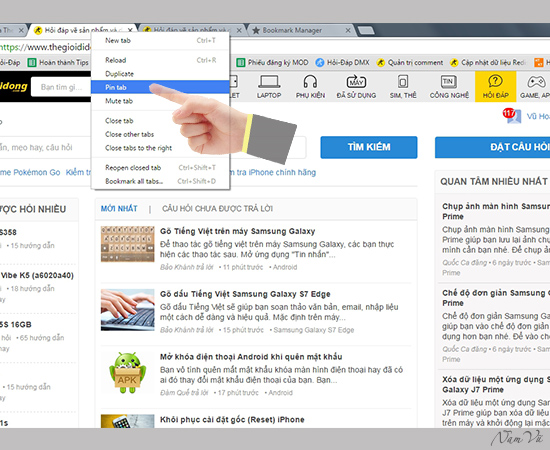This screenshot has height=450, width=550.
Task: Open the laptop typing thumbnail
Action: pyautogui.click(x=128, y=310)
